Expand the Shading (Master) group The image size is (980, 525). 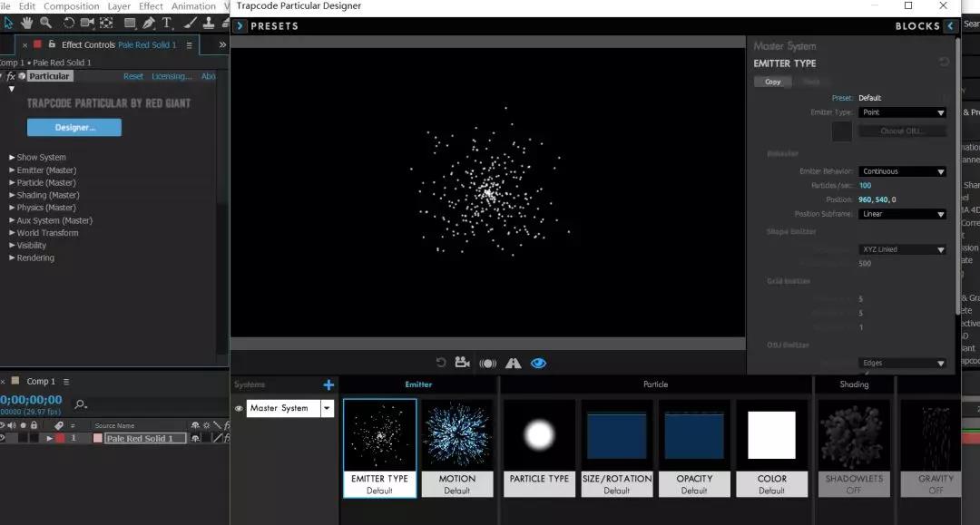[x=12, y=195]
